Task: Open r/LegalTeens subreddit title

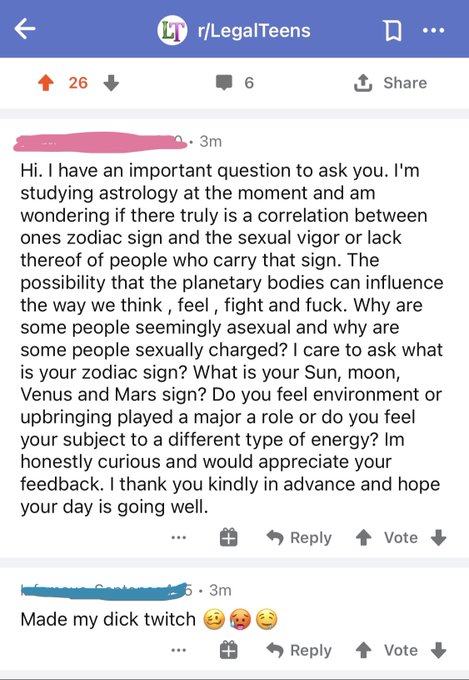Action: click(254, 31)
